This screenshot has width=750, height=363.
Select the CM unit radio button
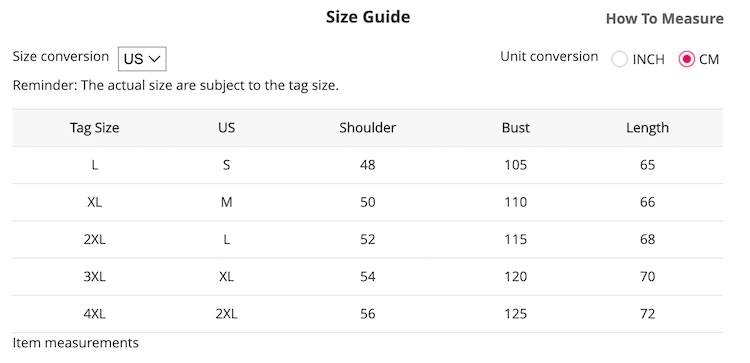pyautogui.click(x=686, y=59)
